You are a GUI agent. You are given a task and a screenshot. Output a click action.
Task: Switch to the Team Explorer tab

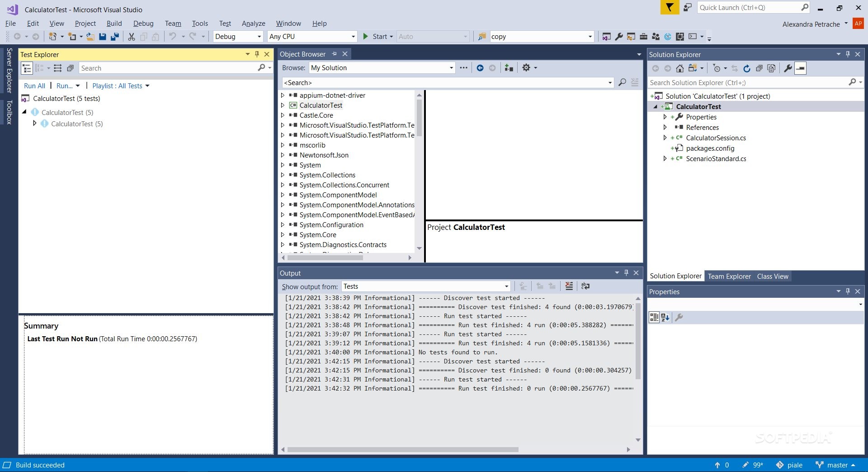[729, 276]
